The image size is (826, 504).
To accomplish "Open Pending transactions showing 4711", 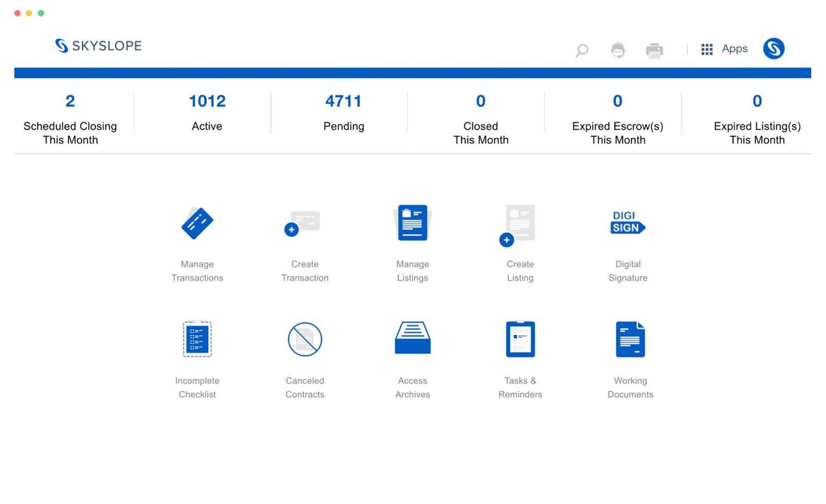I will coord(344,112).
